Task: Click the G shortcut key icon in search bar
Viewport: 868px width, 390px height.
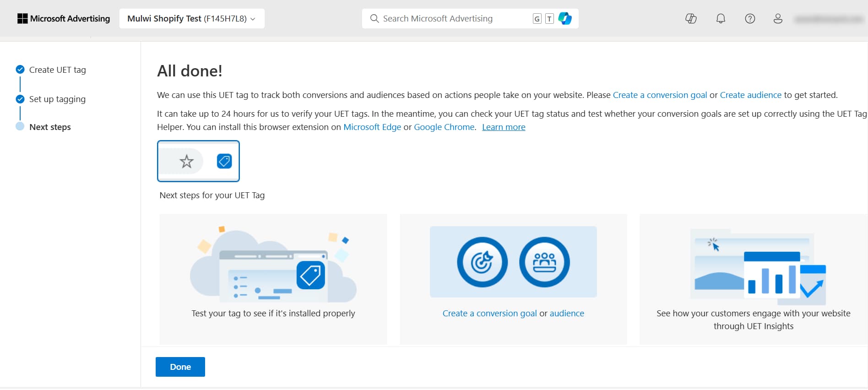Action: 537,19
